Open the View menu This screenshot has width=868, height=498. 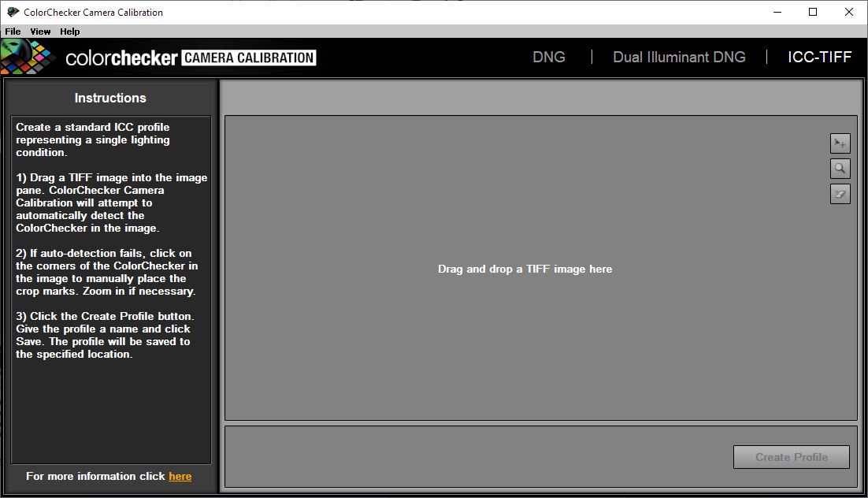[x=40, y=32]
